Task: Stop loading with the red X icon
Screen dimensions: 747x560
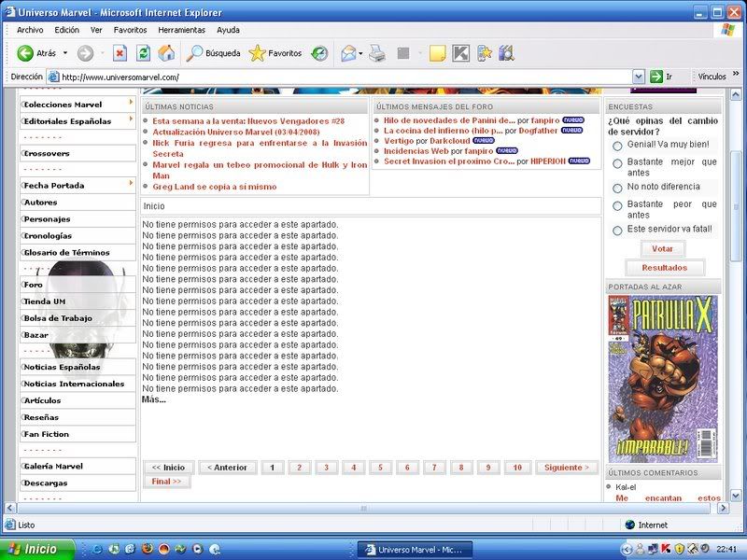Action: [120, 53]
